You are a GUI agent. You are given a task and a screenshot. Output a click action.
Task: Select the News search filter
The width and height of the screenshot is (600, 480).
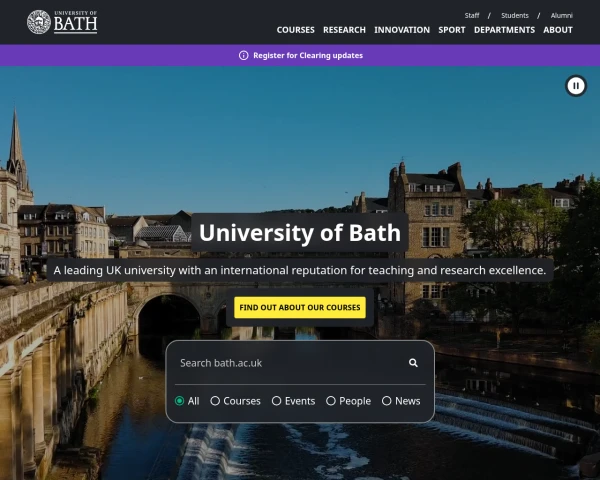point(401,401)
